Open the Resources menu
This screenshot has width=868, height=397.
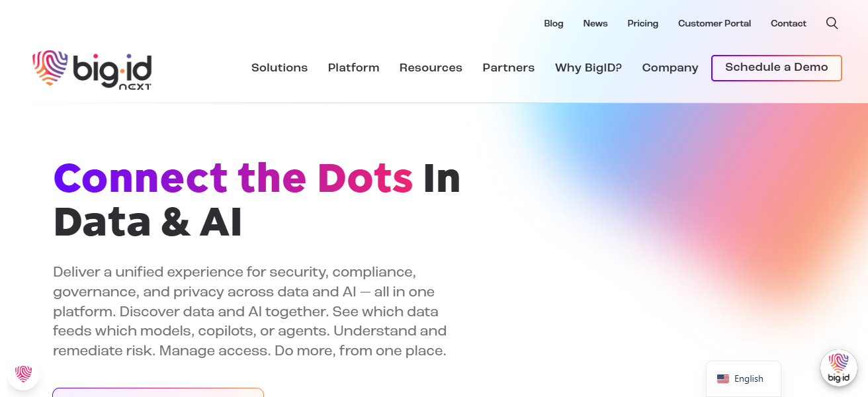[x=431, y=67]
